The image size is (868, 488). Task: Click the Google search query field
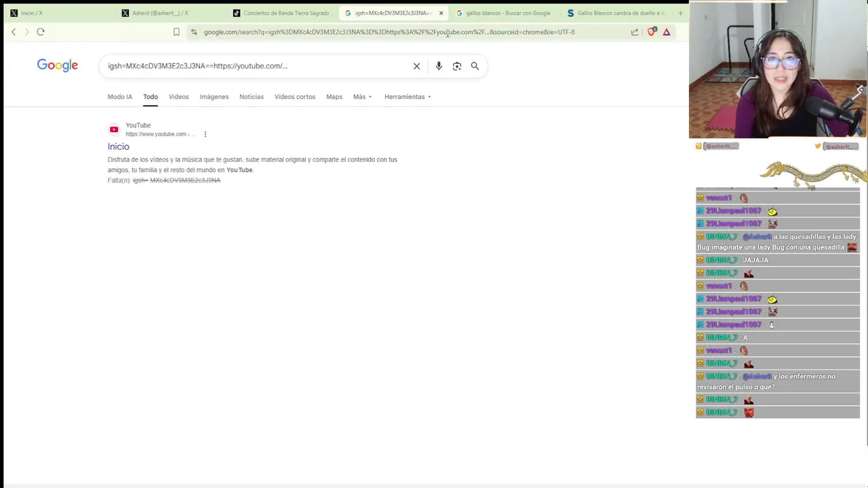(258, 66)
